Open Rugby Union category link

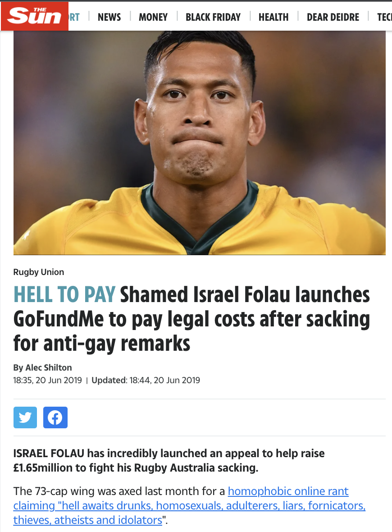pyautogui.click(x=39, y=272)
